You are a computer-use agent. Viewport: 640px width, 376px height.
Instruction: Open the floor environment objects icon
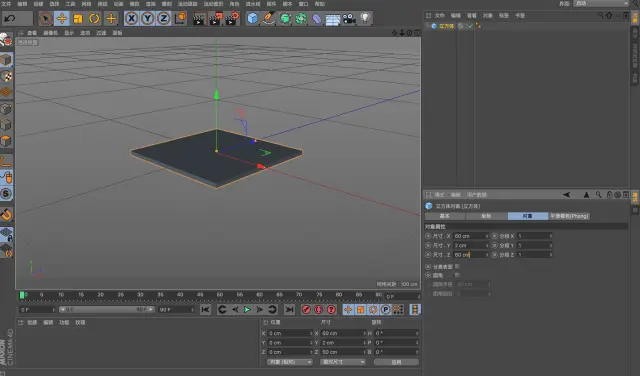coord(333,20)
